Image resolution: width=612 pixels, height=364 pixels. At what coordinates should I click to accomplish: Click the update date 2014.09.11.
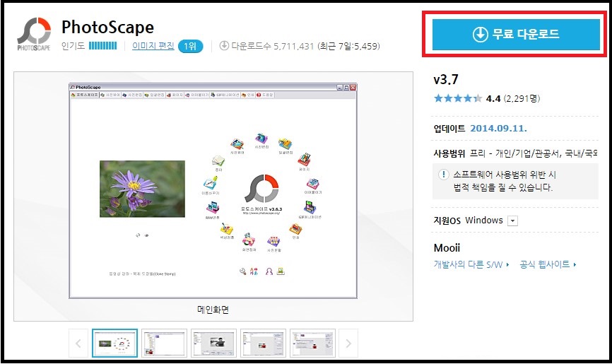498,129
